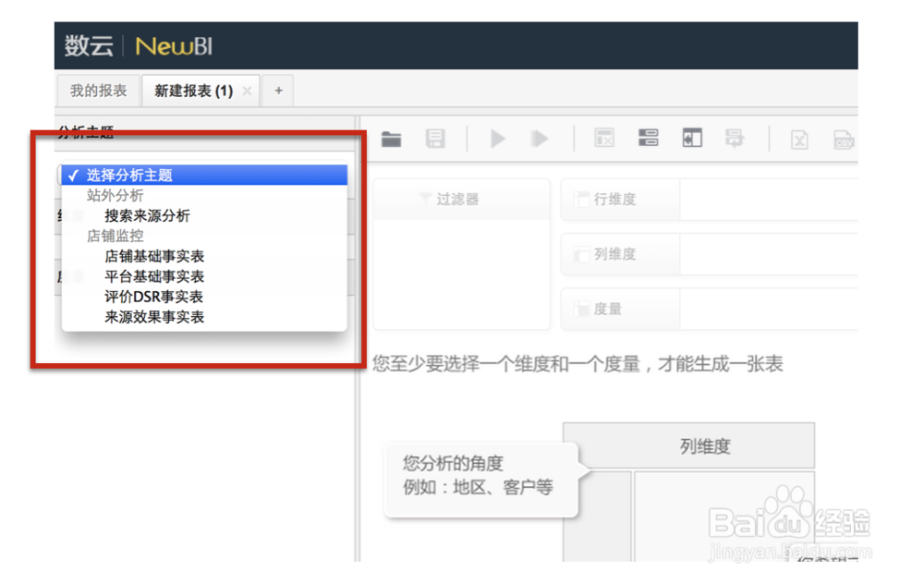Run the report with the play icon

click(498, 140)
